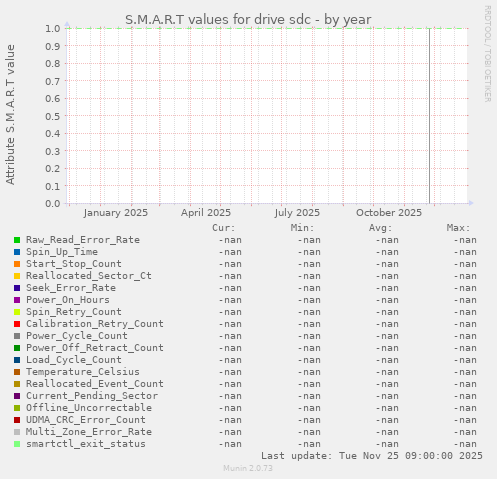Click the Munin 2.0.73 version text
This screenshot has width=497, height=479.
point(248,468)
